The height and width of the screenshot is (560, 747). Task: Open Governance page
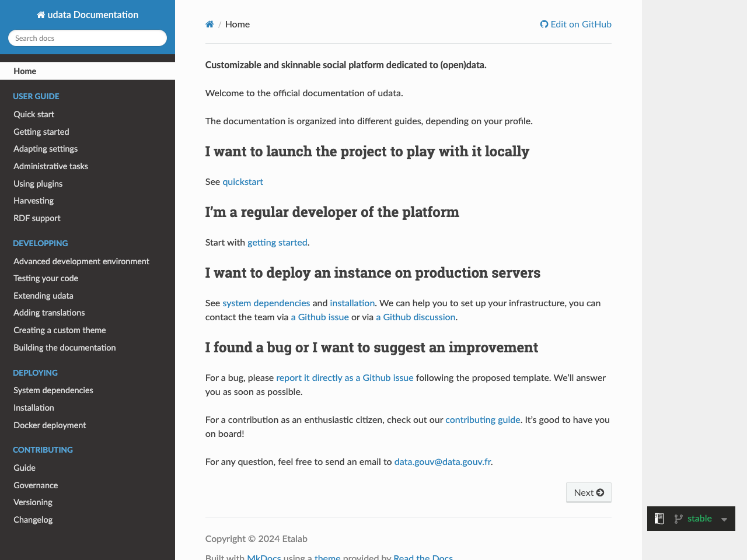pyautogui.click(x=88, y=485)
